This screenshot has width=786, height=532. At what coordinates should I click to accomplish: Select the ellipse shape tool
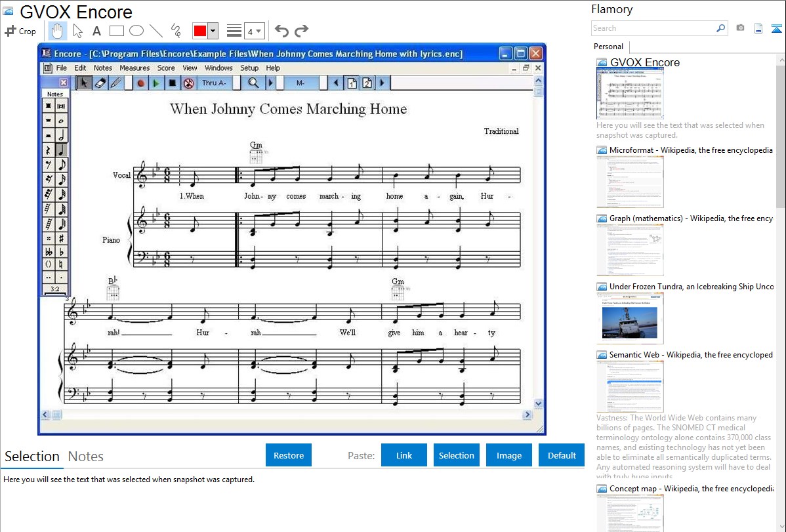(136, 31)
